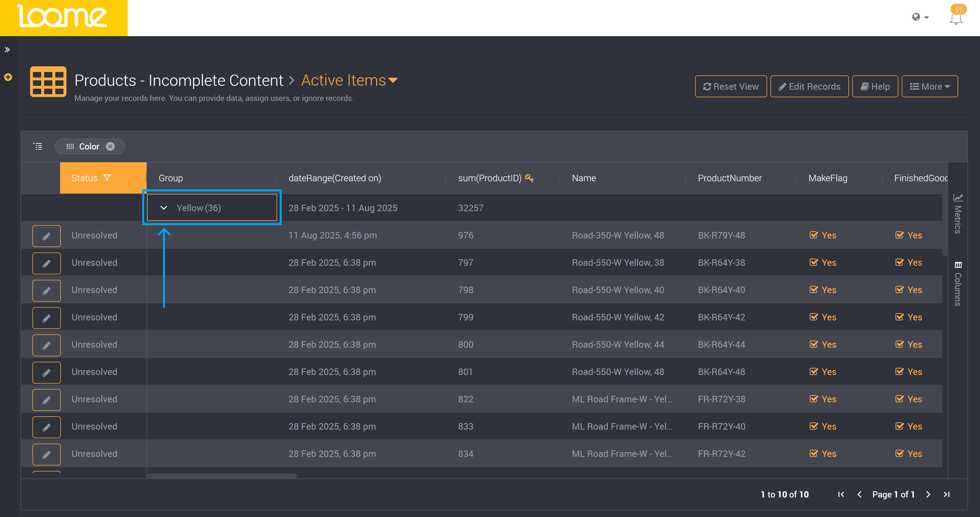980x517 pixels.
Task: Toggle FinishedGoods checkbox for BK-R64Y-48
Action: click(x=899, y=372)
